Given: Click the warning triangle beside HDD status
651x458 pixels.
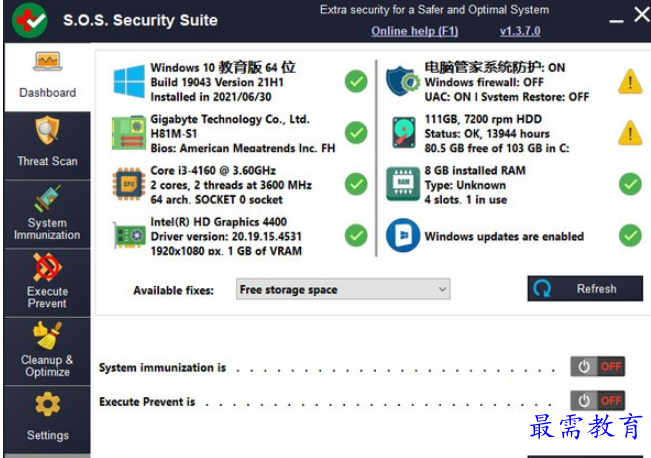Looking at the screenshot, I should [x=630, y=133].
